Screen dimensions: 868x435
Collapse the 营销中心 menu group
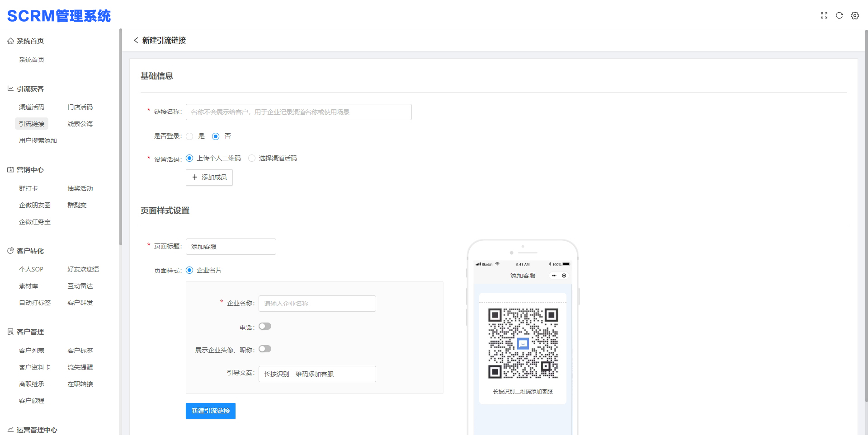point(30,169)
